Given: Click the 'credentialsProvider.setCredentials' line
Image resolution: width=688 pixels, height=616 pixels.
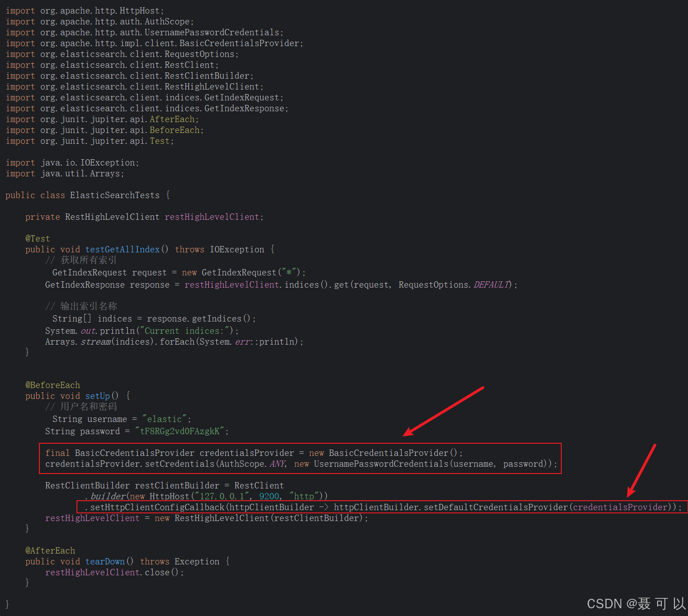Looking at the screenshot, I should tap(301, 464).
